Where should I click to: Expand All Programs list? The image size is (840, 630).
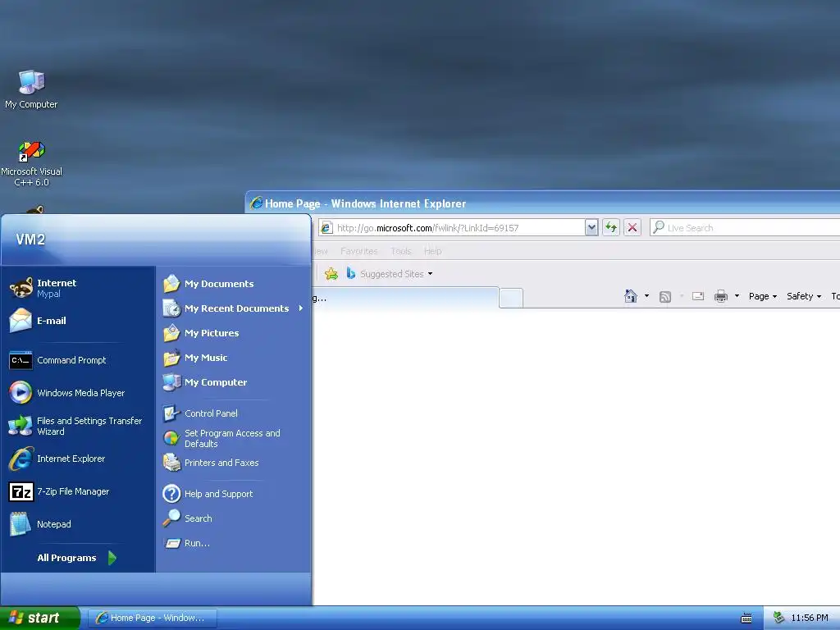coord(76,558)
